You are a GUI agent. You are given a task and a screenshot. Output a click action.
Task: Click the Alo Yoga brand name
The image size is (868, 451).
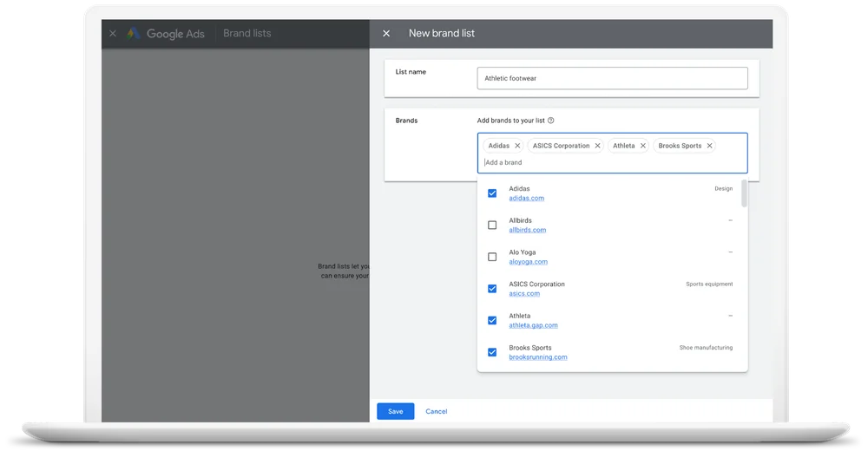[x=522, y=252]
